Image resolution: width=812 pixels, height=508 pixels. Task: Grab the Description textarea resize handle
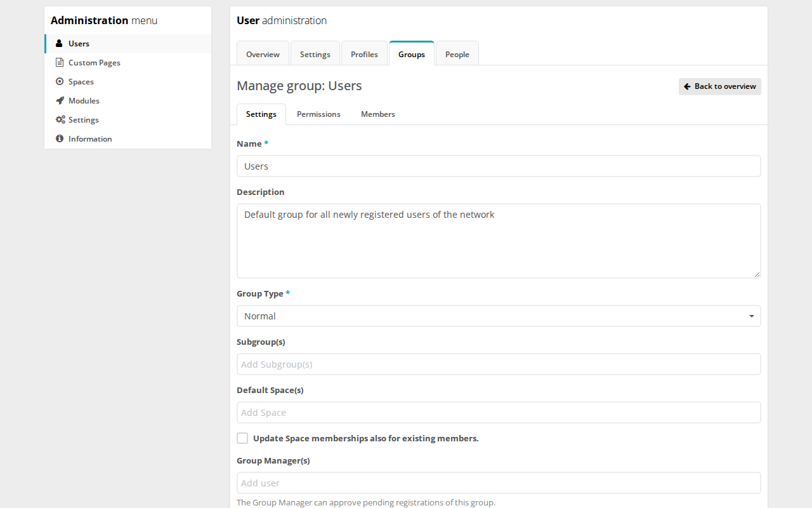pyautogui.click(x=756, y=274)
